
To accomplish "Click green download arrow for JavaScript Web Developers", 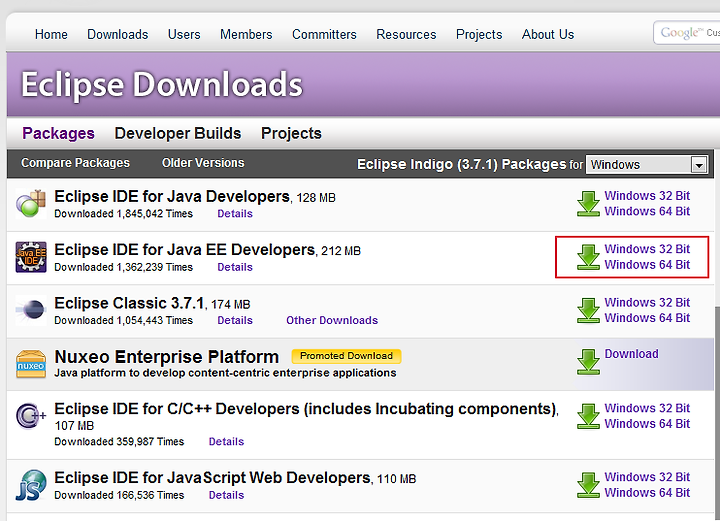I will 588,485.
